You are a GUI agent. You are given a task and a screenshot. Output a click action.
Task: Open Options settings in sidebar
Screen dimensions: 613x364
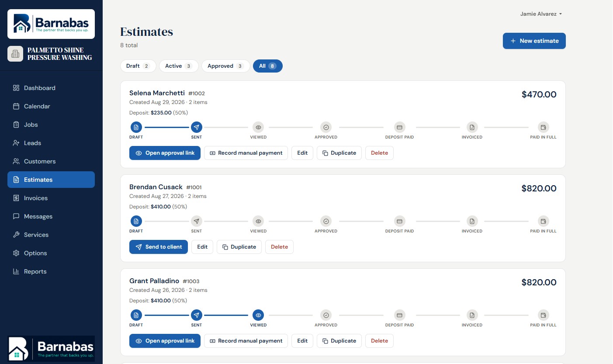point(51,253)
